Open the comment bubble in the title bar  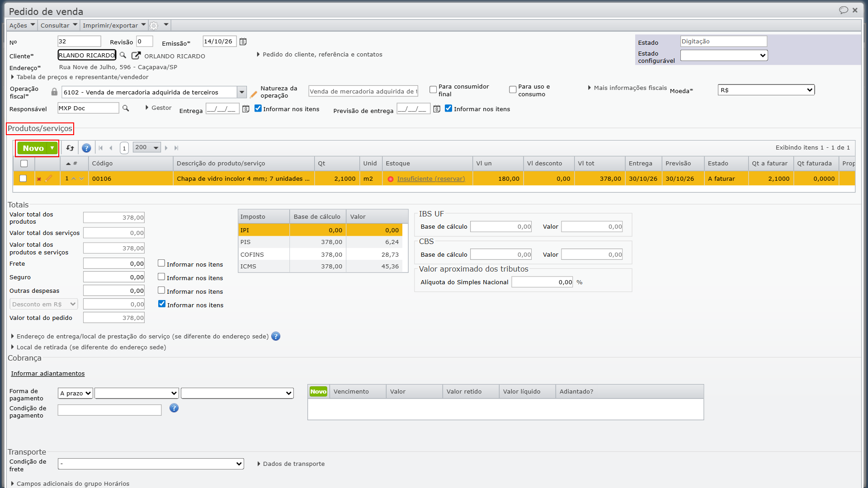click(x=843, y=10)
